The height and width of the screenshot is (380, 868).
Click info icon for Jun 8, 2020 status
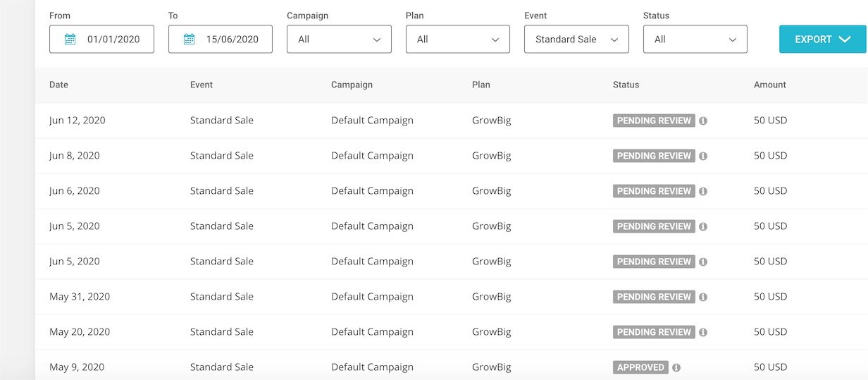pyautogui.click(x=703, y=156)
